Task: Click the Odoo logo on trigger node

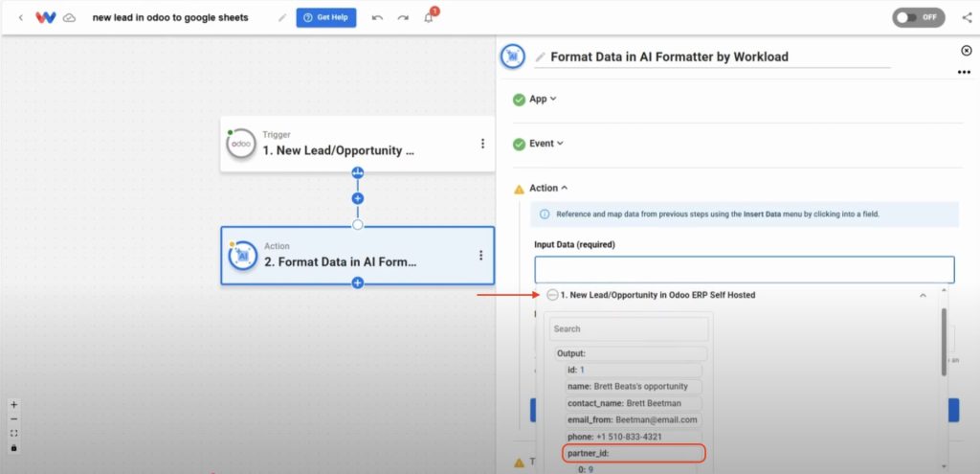Action: (x=240, y=144)
